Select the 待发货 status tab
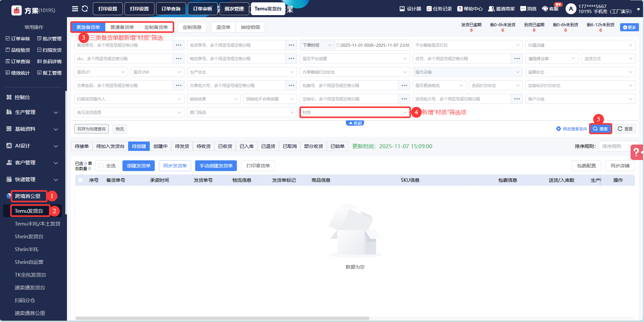Viewport: 644px width, 322px height. (x=182, y=146)
